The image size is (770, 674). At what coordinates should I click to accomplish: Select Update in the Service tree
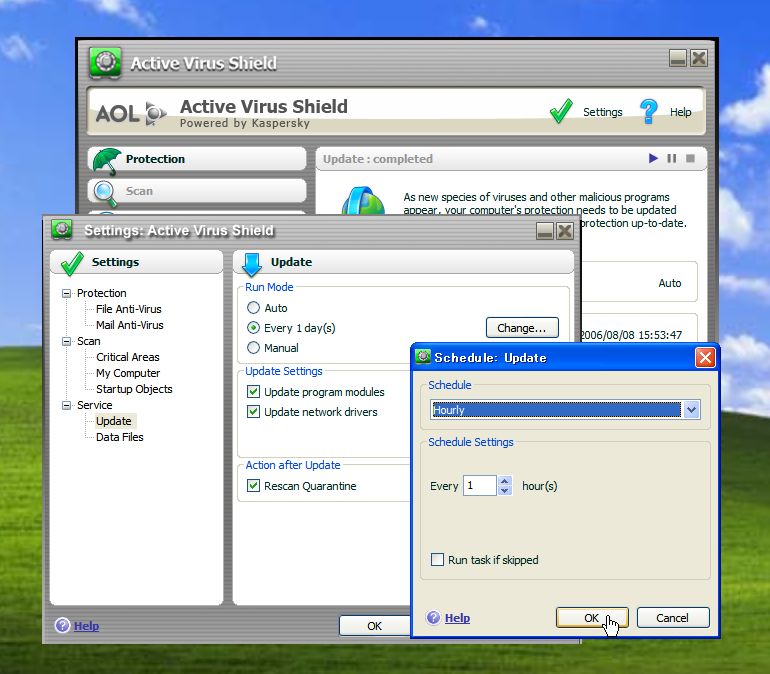[x=114, y=421]
